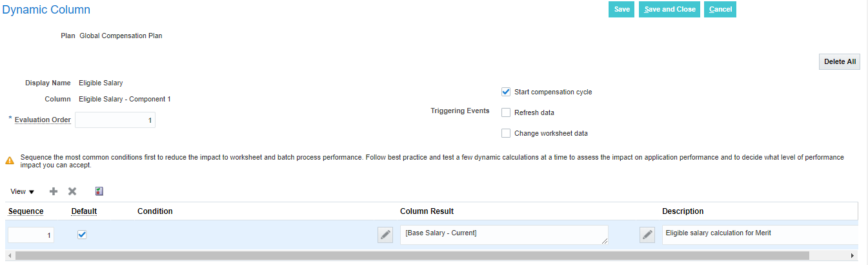Click the horizontal scrollbar thumb of the table
The image size is (868, 265).
coord(413,256)
